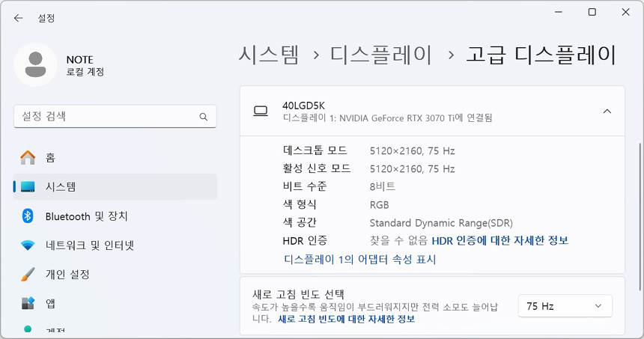Click the paintbrush icon for 개인 설정

[x=28, y=275]
